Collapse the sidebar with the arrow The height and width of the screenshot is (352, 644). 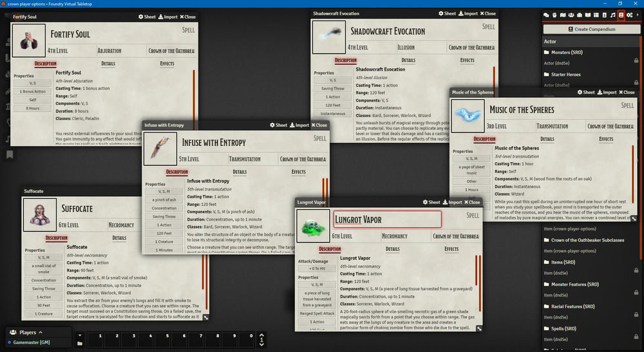click(638, 15)
